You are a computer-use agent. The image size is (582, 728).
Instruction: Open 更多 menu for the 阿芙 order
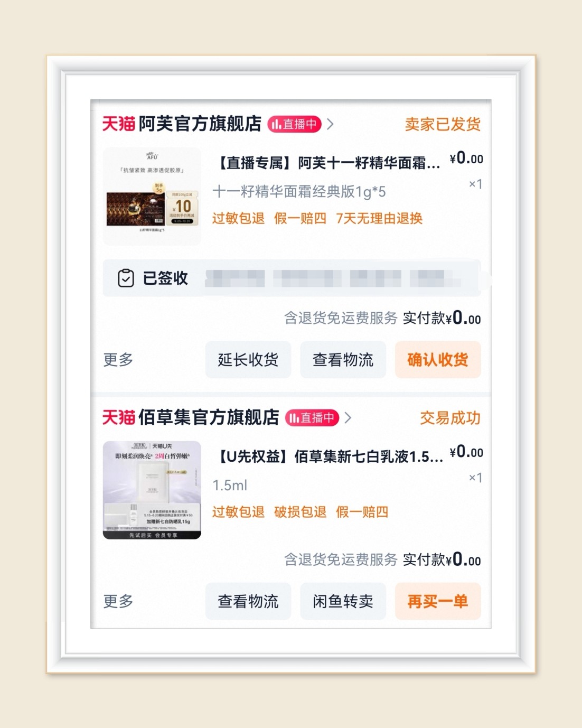pyautogui.click(x=118, y=360)
